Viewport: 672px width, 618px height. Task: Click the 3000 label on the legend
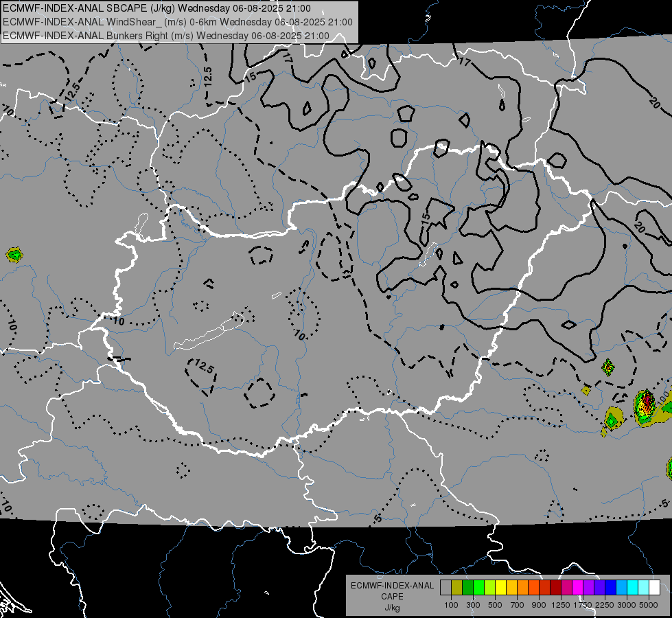click(x=627, y=605)
